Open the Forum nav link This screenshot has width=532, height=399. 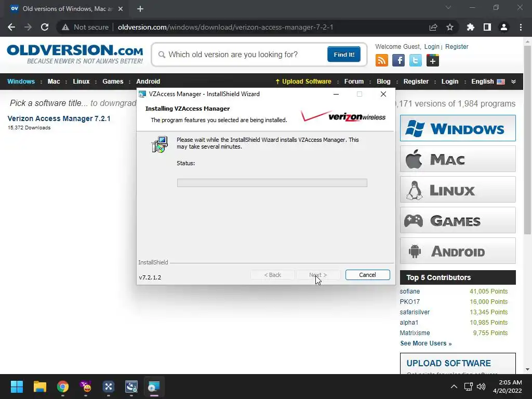tap(354, 82)
